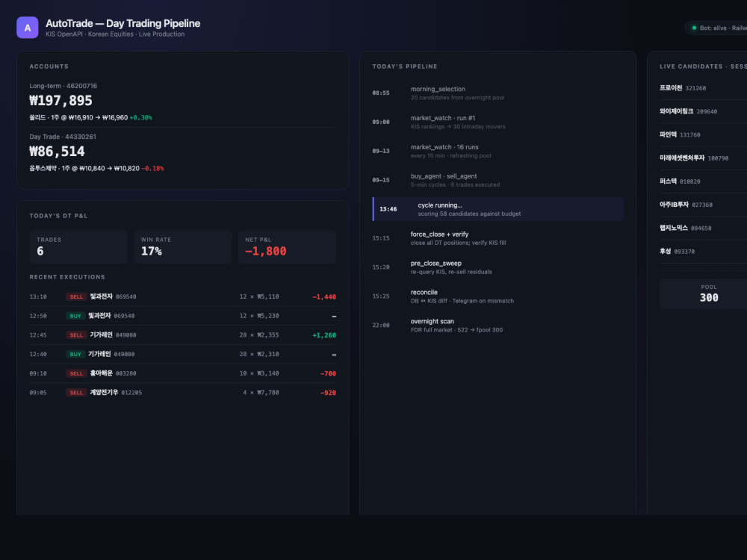Click the Win Rate 17% stat card
The width and height of the screenshot is (747, 560).
(x=183, y=246)
